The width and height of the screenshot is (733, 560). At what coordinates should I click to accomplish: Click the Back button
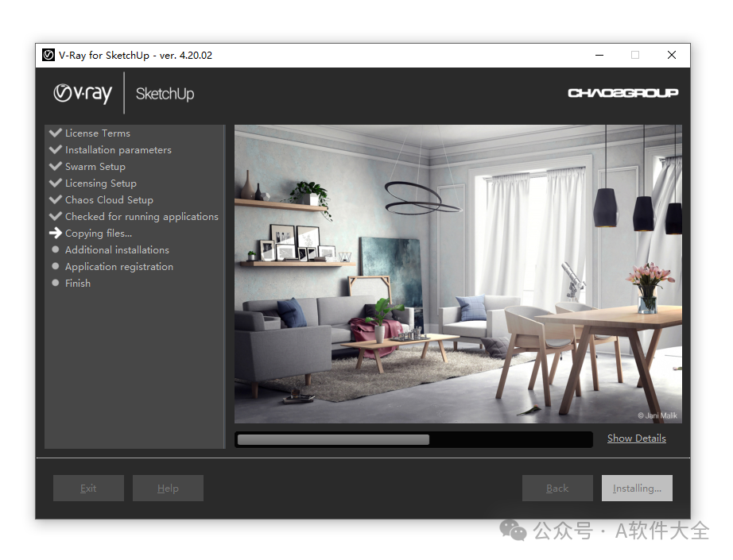pyautogui.click(x=557, y=488)
